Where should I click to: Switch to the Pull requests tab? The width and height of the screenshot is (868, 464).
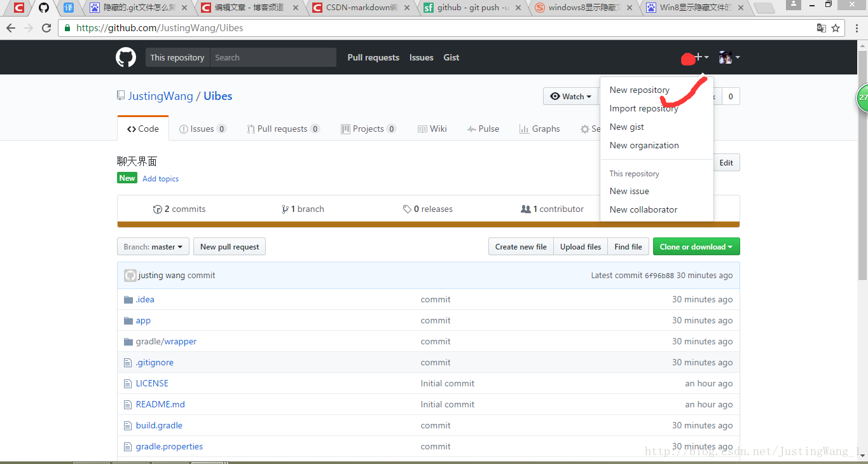[284, 129]
